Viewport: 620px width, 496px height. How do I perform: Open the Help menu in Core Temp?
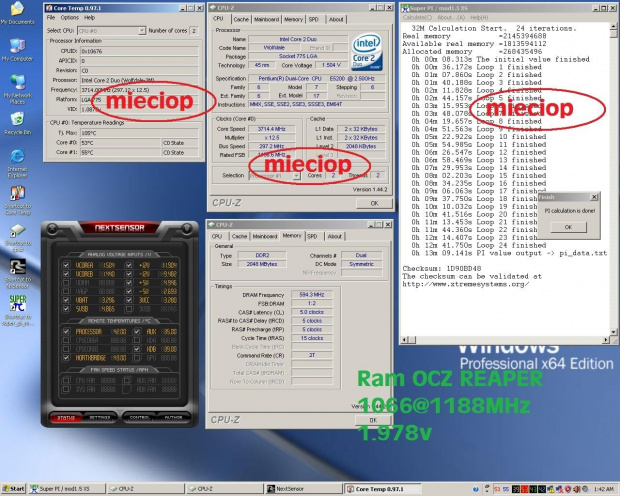point(89,17)
